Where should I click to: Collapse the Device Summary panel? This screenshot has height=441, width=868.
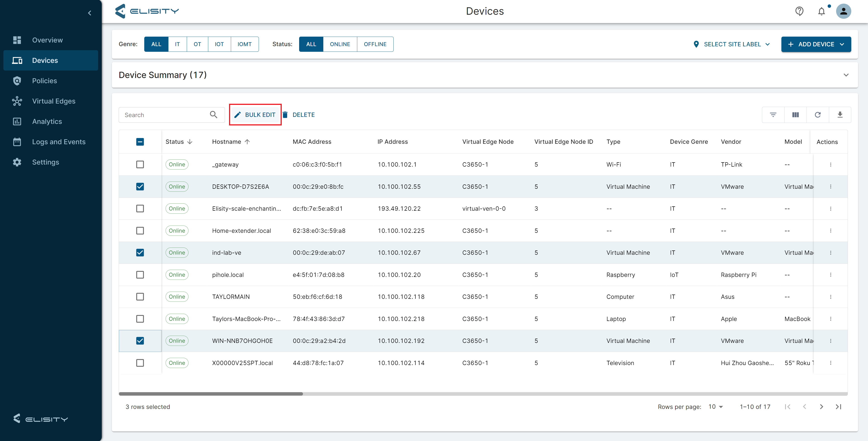[x=846, y=75]
